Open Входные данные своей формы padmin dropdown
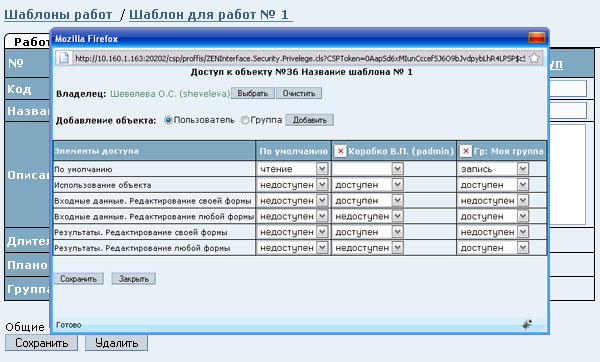 pos(368,201)
